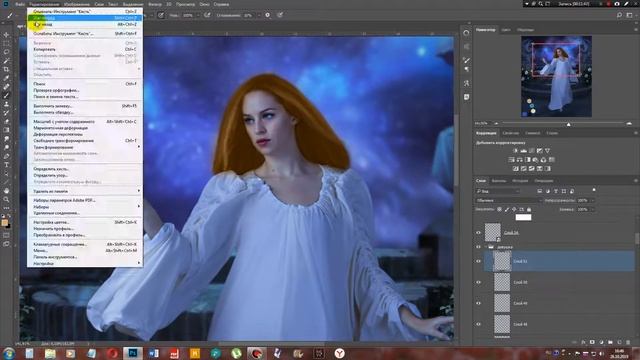Select the Clone Stamp tool
This screenshot has width=640, height=360.
click(x=7, y=104)
